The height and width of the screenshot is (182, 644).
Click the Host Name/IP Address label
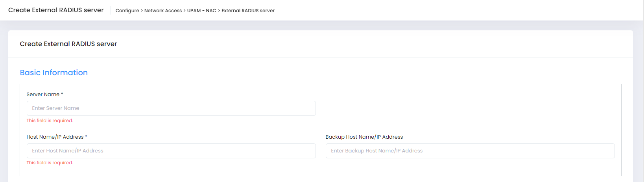(x=55, y=137)
